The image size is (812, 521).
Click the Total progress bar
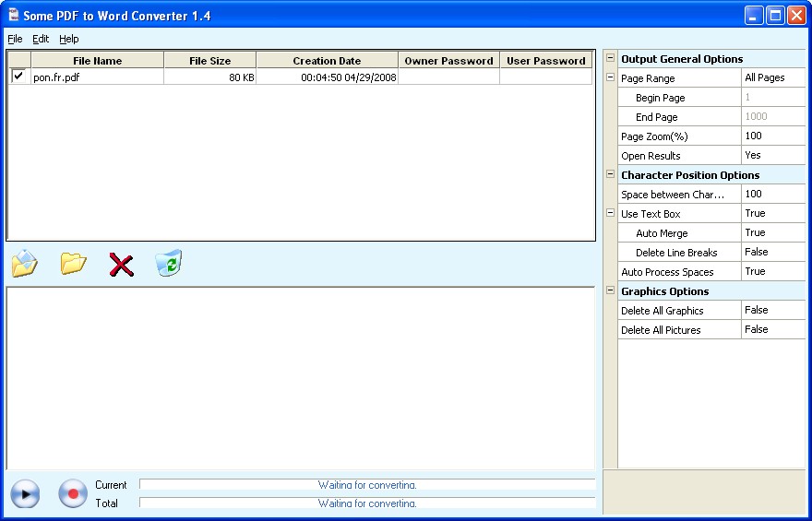pyautogui.click(x=367, y=503)
